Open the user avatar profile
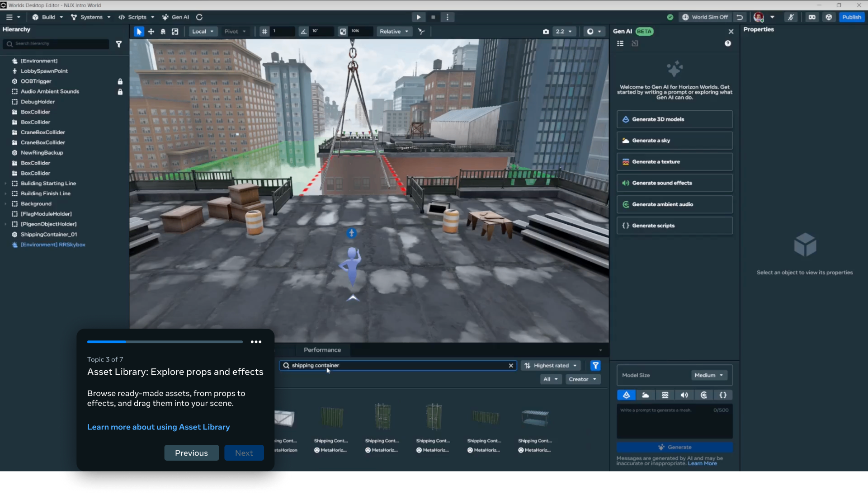This screenshot has height=495, width=868. click(x=759, y=17)
